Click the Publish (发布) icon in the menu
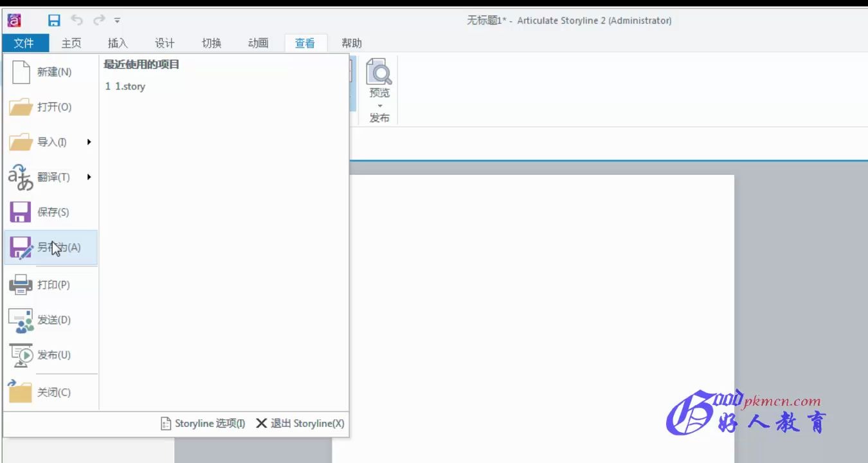 pyautogui.click(x=19, y=354)
